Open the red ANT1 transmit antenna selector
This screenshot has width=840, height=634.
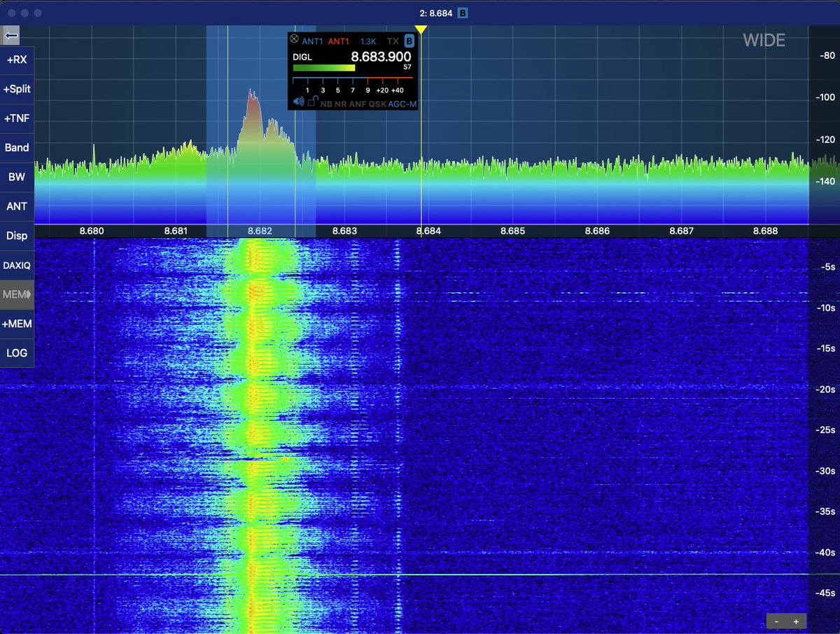coord(339,41)
